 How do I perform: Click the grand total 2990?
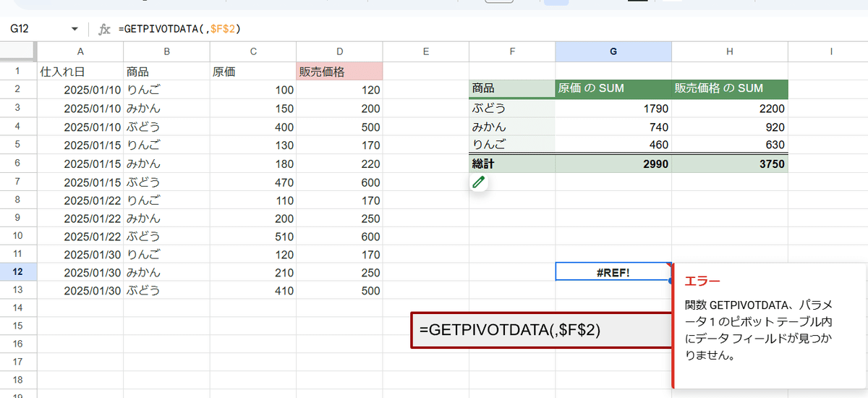pyautogui.click(x=613, y=164)
